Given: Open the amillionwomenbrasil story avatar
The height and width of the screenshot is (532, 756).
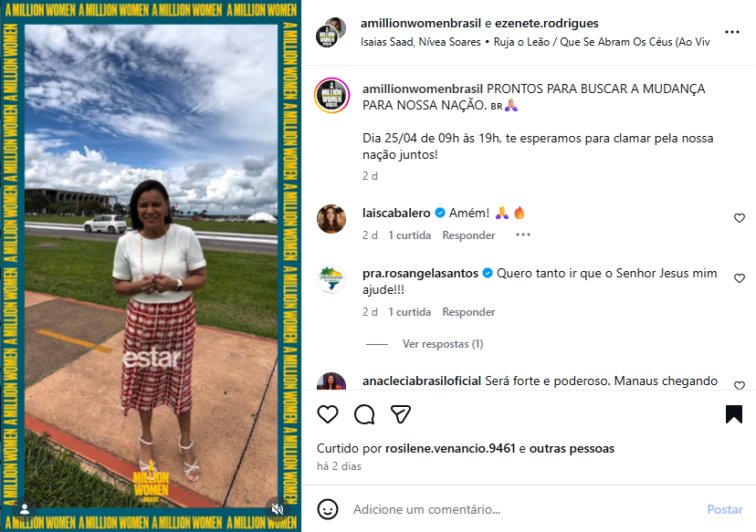Looking at the screenshot, I should [x=331, y=96].
